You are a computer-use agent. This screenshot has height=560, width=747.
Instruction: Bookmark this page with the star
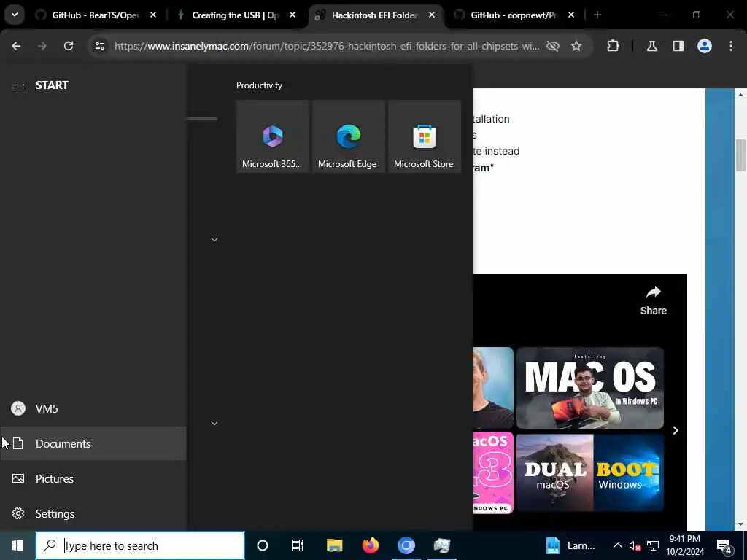point(576,46)
